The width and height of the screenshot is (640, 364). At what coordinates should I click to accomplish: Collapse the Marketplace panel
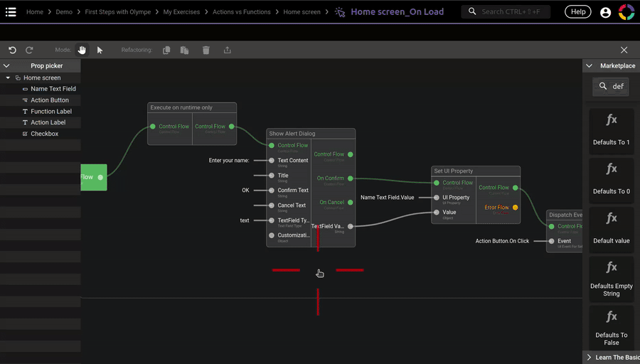pos(589,66)
